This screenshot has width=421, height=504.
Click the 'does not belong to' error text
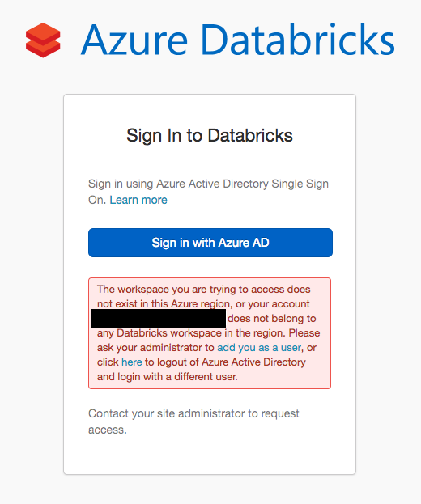point(272,319)
